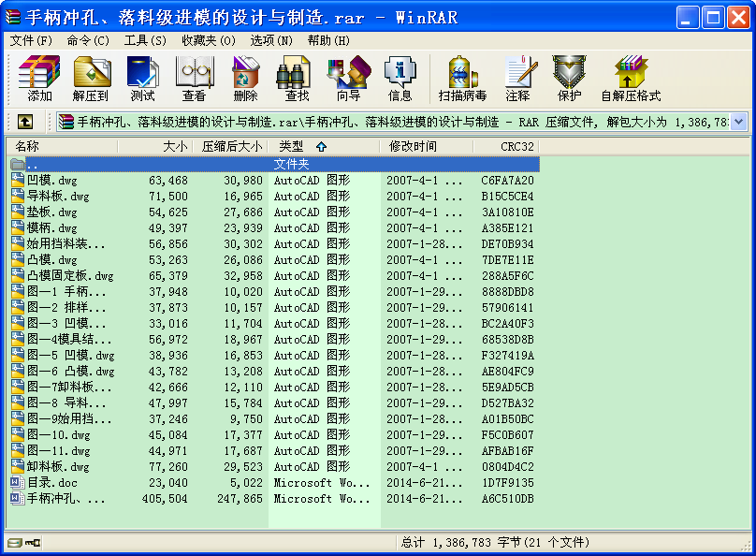Click the CRC32 value C6FA7A20
This screenshot has height=556, width=756.
[507, 181]
